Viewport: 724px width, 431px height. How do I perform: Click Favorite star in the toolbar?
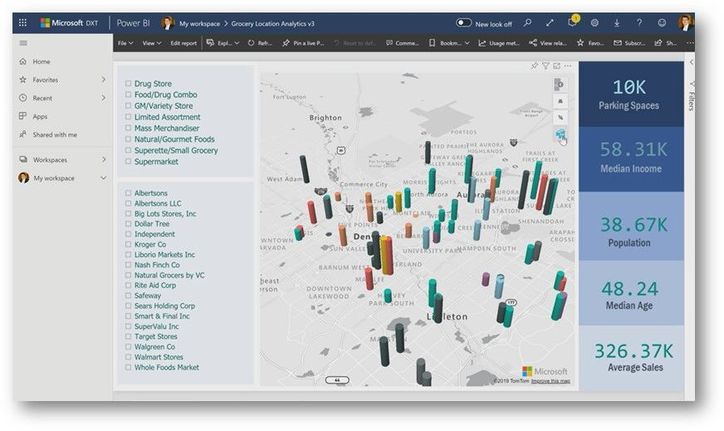[x=590, y=43]
